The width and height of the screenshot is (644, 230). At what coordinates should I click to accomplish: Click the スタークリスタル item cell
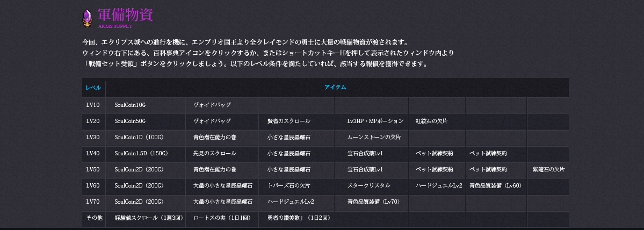tap(368, 185)
